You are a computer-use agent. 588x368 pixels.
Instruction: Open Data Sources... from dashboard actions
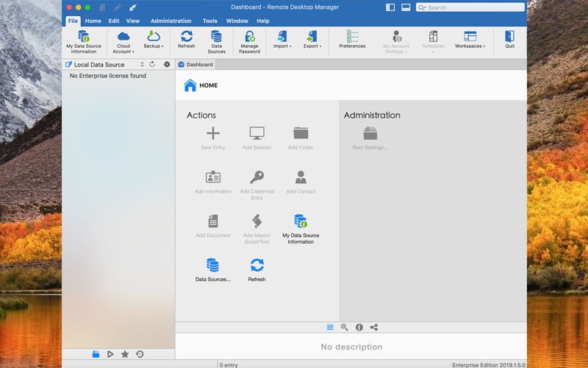pyautogui.click(x=212, y=269)
